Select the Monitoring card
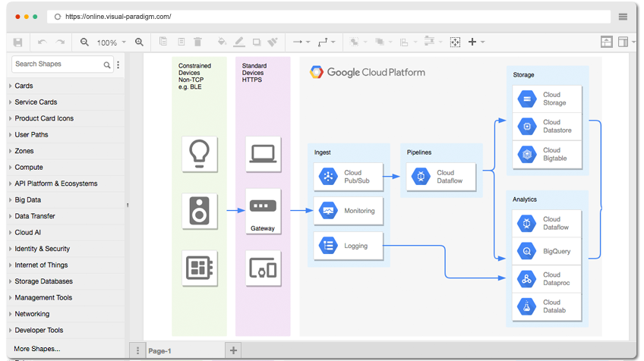 coord(349,211)
